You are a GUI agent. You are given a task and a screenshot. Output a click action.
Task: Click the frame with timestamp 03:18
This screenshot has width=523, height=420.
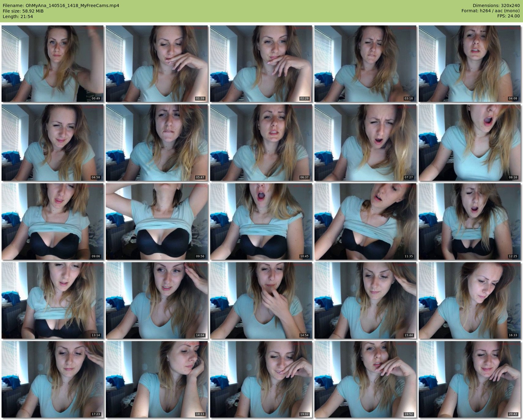click(x=365, y=64)
